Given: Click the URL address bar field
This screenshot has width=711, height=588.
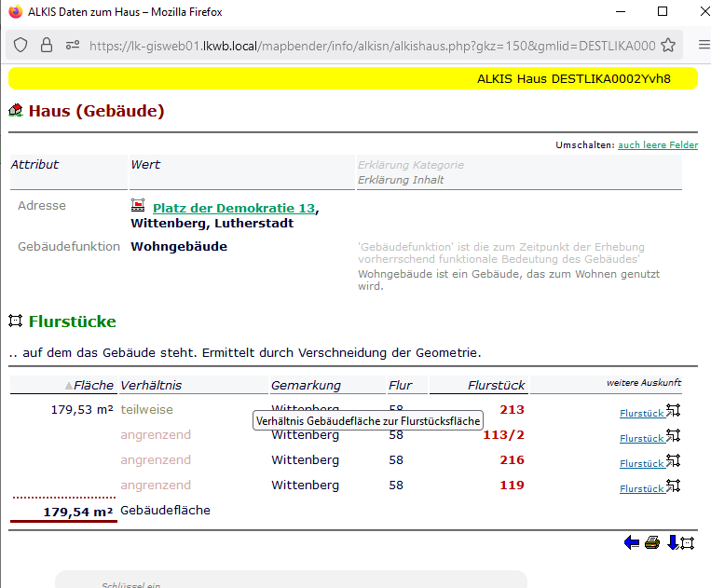Looking at the screenshot, I should [x=373, y=45].
